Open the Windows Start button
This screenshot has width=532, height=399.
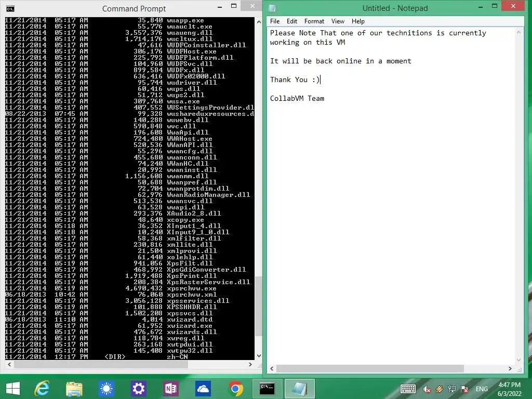[13, 389]
